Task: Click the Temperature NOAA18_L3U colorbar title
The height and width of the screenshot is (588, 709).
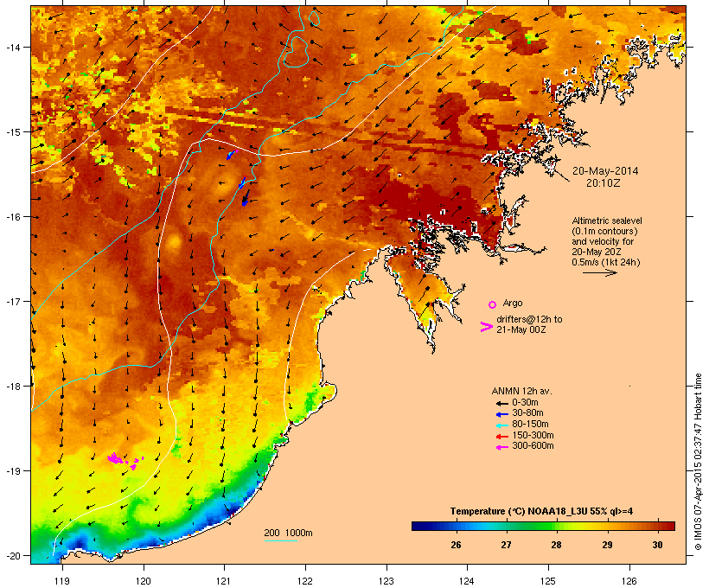Action: (x=541, y=512)
